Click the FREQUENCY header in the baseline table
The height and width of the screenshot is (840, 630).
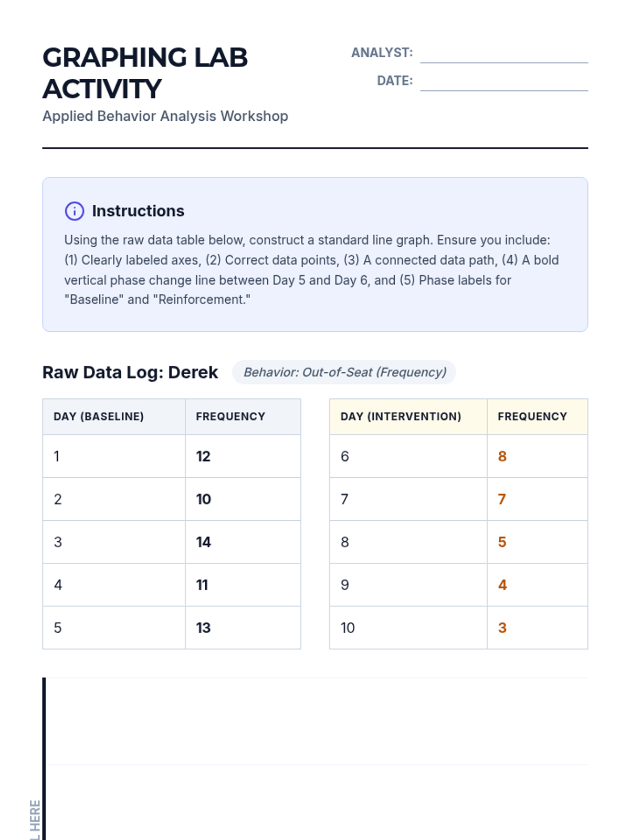tap(230, 416)
